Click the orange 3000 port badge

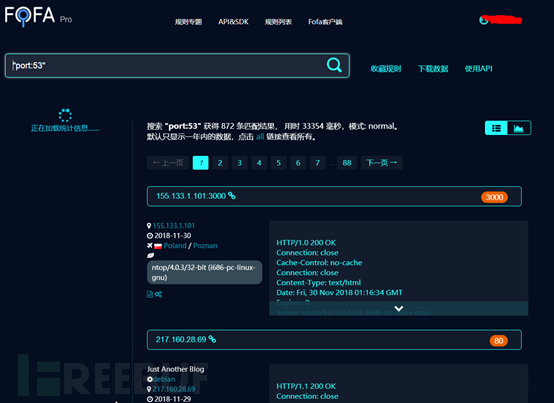click(x=494, y=197)
